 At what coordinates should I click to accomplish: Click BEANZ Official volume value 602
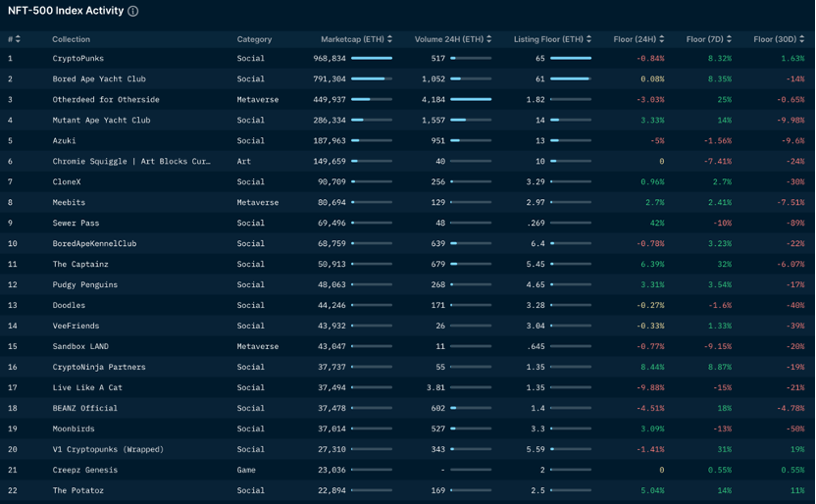pos(438,408)
